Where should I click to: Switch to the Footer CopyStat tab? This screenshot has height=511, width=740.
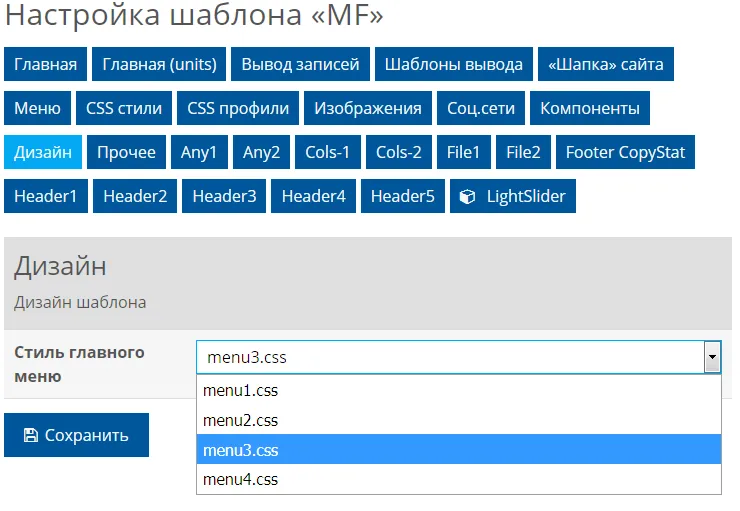[x=625, y=152]
